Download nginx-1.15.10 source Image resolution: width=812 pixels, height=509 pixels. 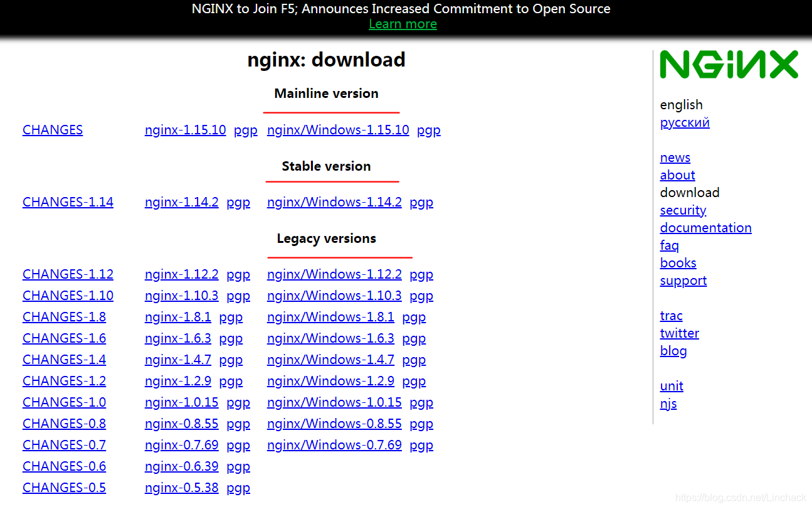click(185, 130)
